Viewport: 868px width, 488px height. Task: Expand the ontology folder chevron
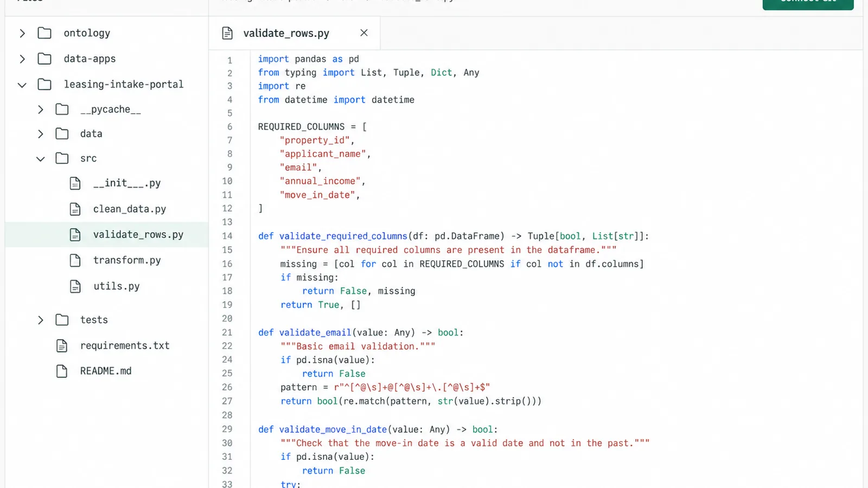22,33
